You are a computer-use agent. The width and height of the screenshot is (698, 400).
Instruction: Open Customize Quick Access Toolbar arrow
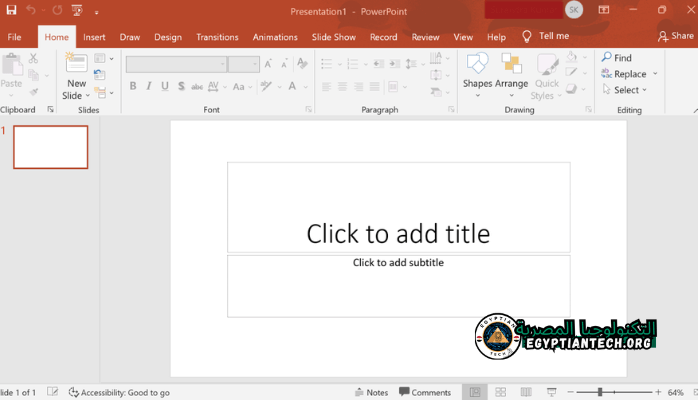pyautogui.click(x=96, y=12)
